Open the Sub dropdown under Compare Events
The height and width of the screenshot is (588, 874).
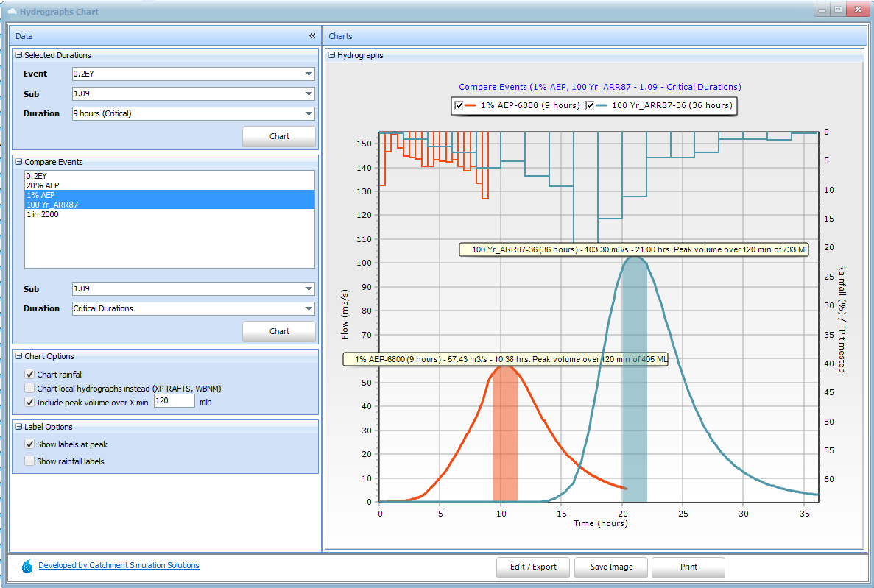309,288
